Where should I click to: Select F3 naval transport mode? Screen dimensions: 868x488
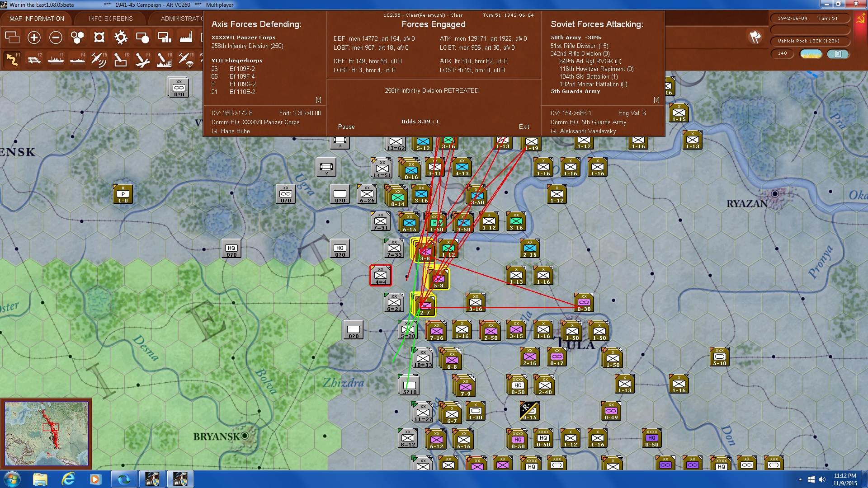click(x=56, y=60)
